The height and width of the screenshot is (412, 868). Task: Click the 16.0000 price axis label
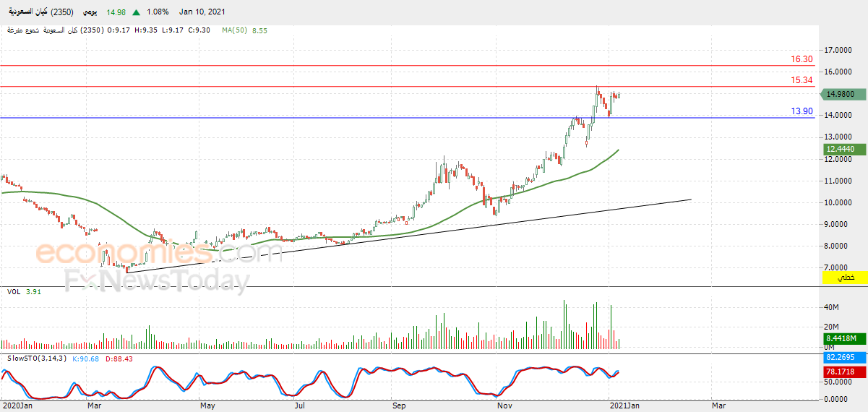(x=839, y=72)
